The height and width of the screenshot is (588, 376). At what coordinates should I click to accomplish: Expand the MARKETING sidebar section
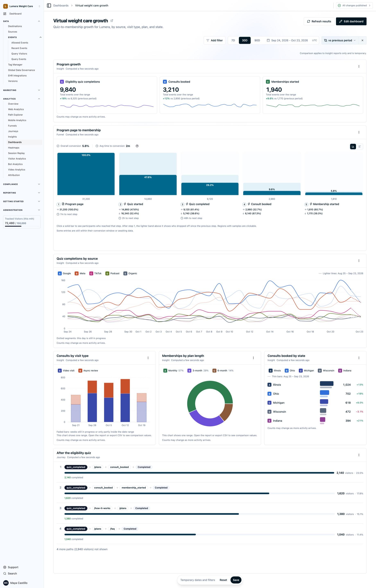(x=39, y=90)
